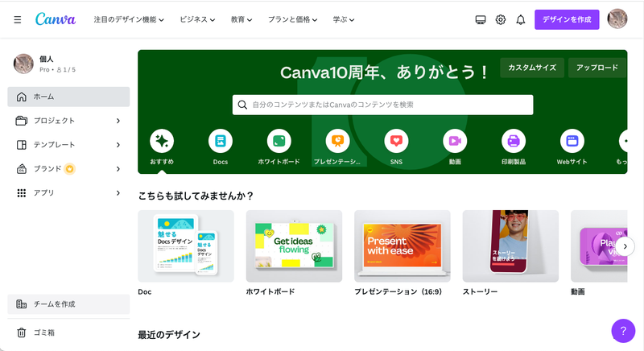644x351 pixels.
Task: Click the ストーリー label text
Action: click(480, 291)
